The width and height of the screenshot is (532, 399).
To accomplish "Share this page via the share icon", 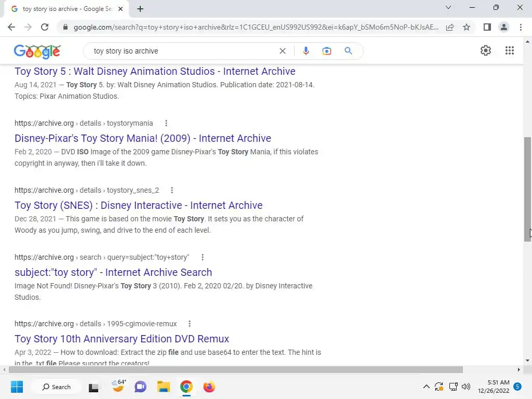I will point(450,27).
